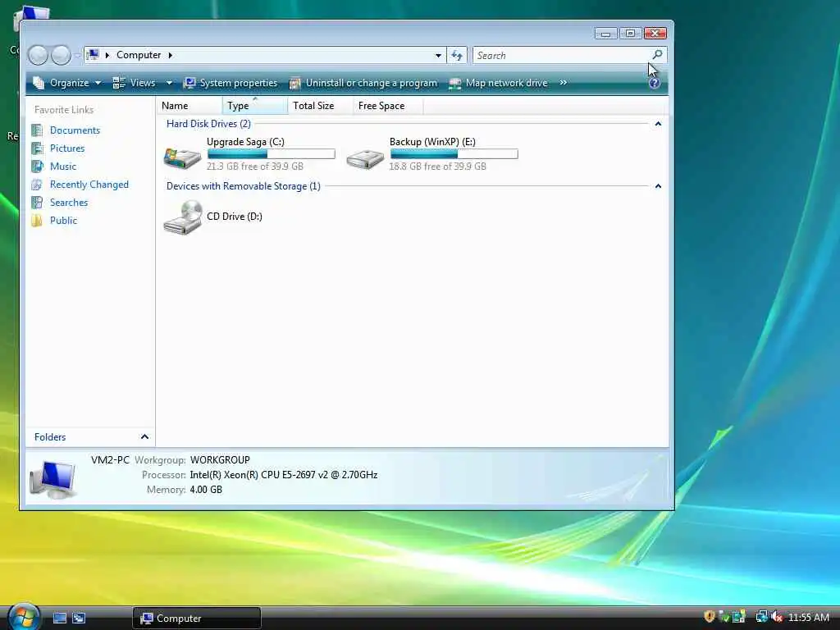This screenshot has height=630, width=840.
Task: Open the Windows Start orb
Action: coord(24,617)
